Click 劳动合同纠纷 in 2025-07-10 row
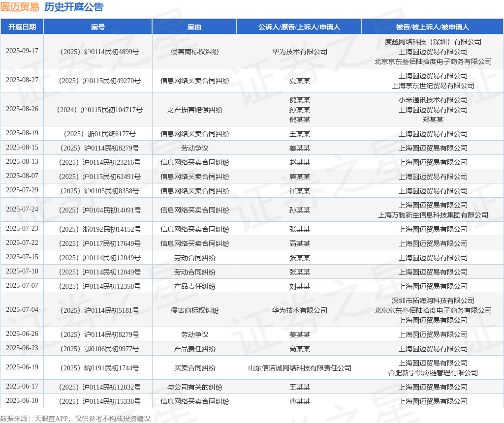The width and height of the screenshot is (504, 423). click(x=195, y=272)
